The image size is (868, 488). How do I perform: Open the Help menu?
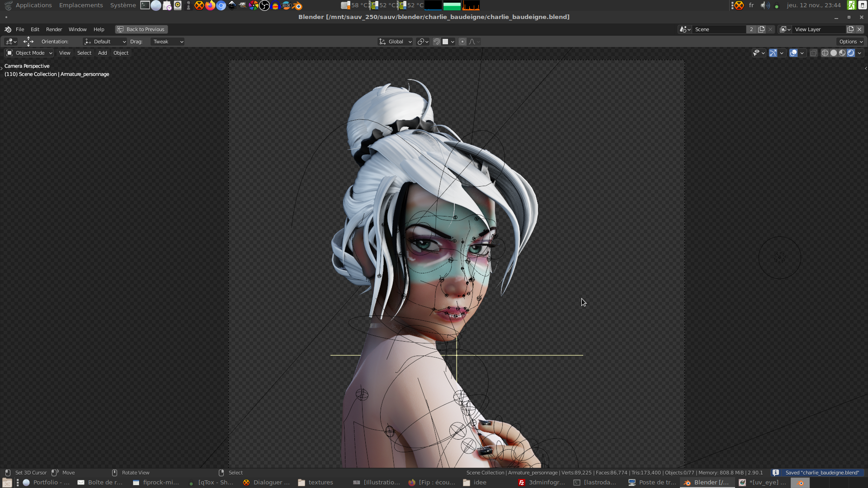point(99,29)
